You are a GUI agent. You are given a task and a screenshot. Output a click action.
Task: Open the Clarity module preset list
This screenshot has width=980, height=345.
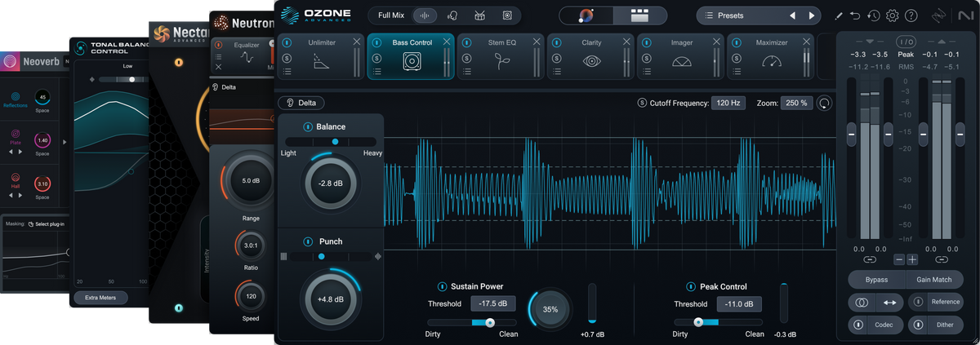558,72
